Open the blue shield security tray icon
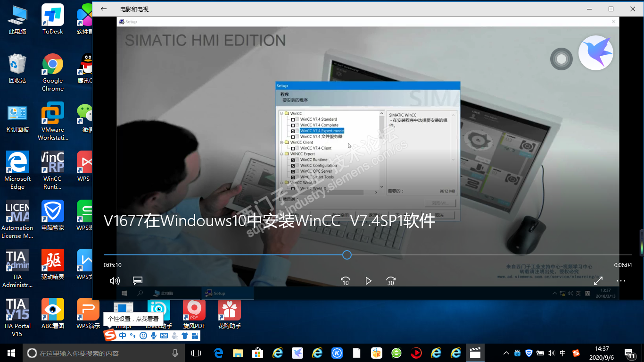 pyautogui.click(x=529, y=353)
